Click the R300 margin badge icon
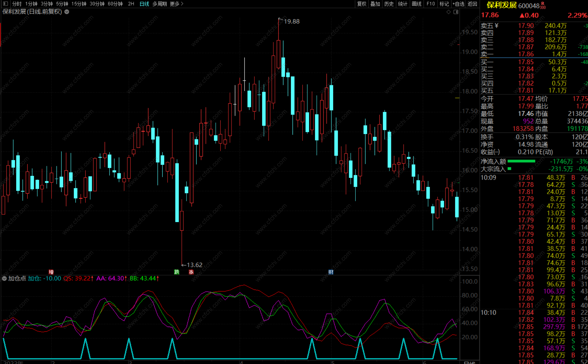This screenshot has width=588, height=364. (543, 6)
